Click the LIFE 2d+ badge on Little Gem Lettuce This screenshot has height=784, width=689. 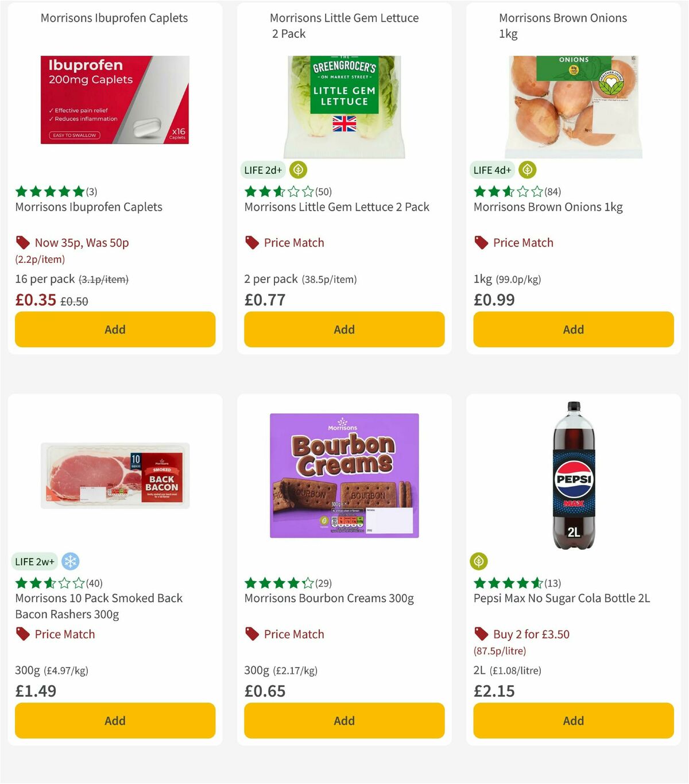click(262, 170)
